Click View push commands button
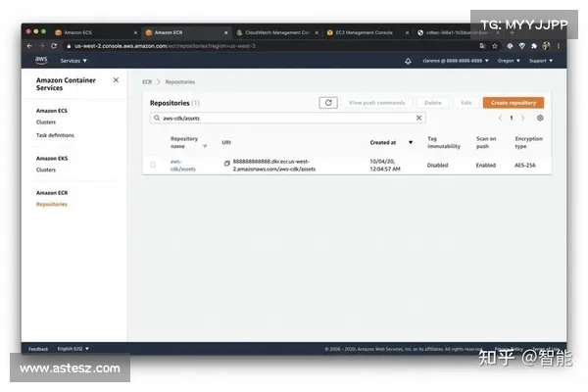This screenshot has width=588, height=392. click(377, 102)
